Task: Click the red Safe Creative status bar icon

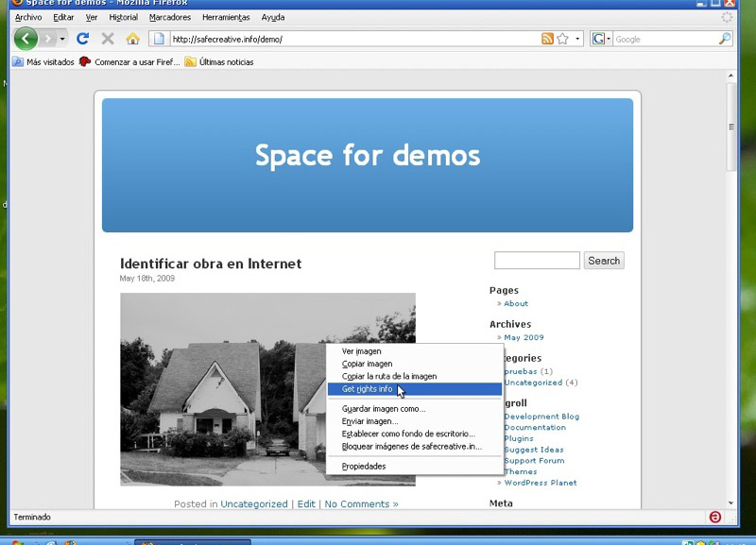Action: [714, 517]
